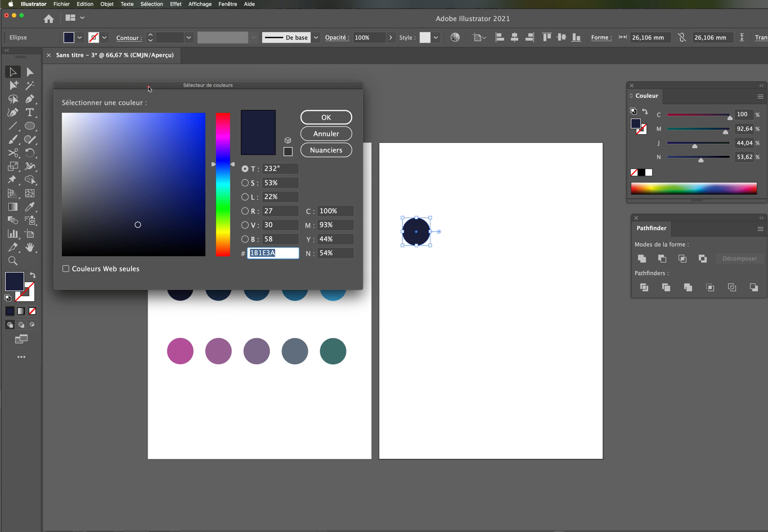The height and width of the screenshot is (532, 768).
Task: Select the Ellipse tool
Action: pos(30,126)
